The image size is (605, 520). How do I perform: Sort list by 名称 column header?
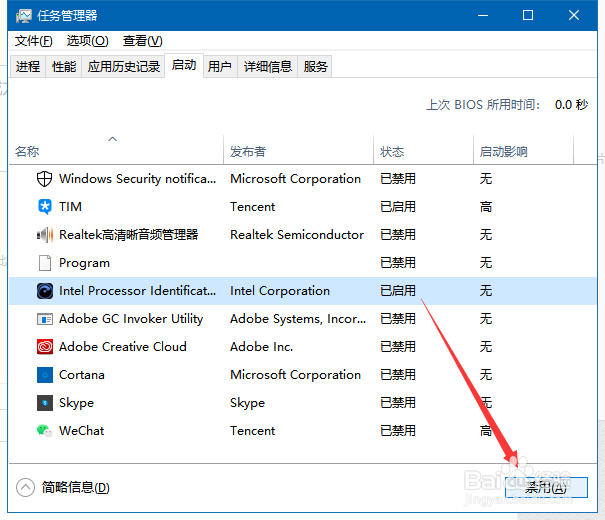tap(28, 152)
